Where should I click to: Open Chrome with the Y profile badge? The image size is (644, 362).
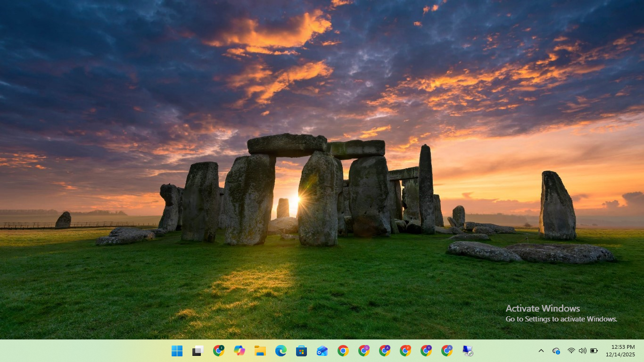click(x=426, y=351)
